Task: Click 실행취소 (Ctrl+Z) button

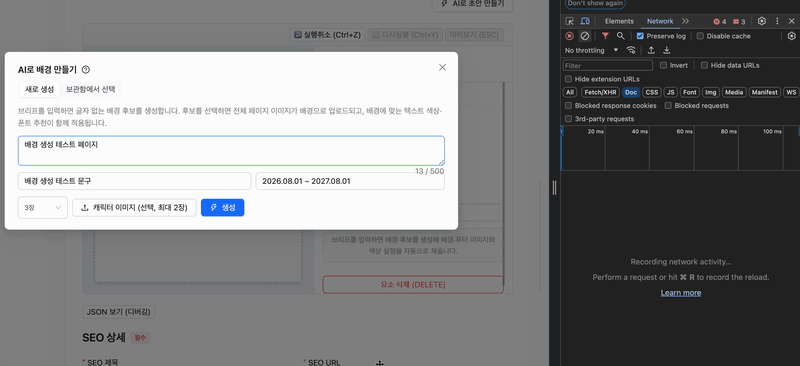Action: [x=327, y=35]
